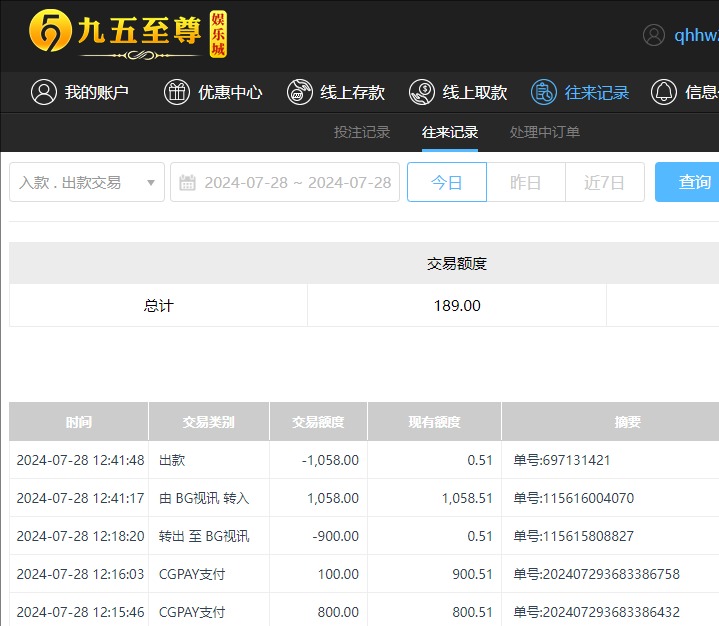Select the 今日 date filter
Viewport: 719px width, 626px height.
click(447, 182)
